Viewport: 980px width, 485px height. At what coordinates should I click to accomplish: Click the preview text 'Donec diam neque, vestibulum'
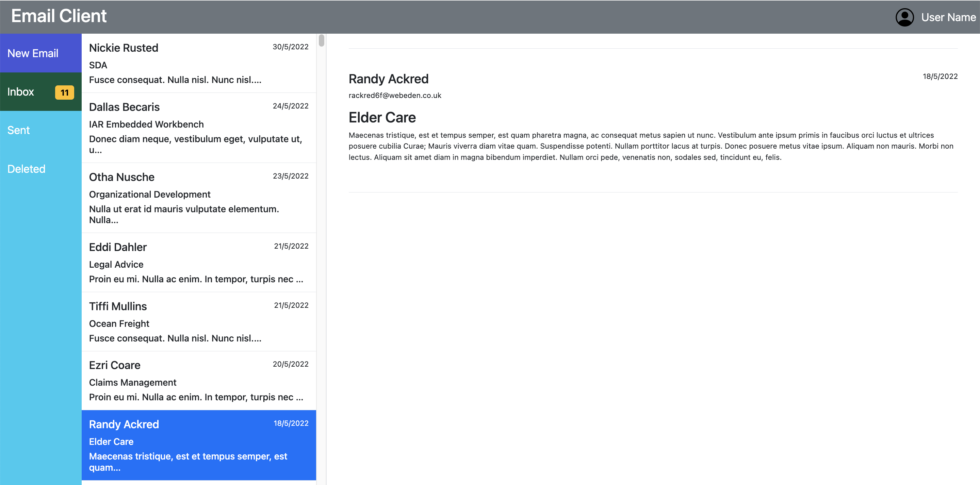tap(196, 144)
